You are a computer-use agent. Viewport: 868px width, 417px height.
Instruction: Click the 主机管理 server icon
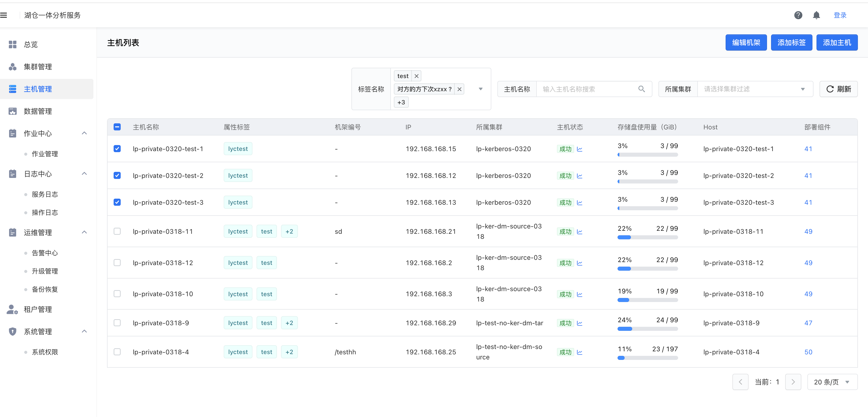coord(12,89)
